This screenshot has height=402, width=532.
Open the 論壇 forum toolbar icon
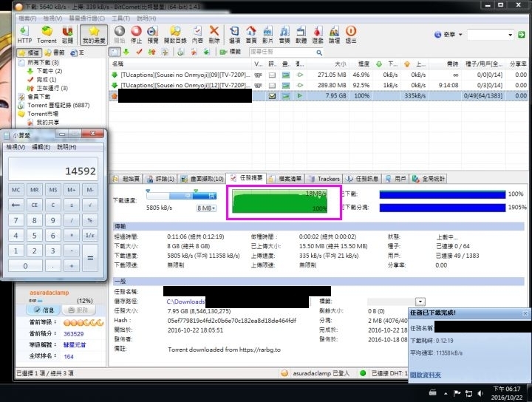[334, 35]
